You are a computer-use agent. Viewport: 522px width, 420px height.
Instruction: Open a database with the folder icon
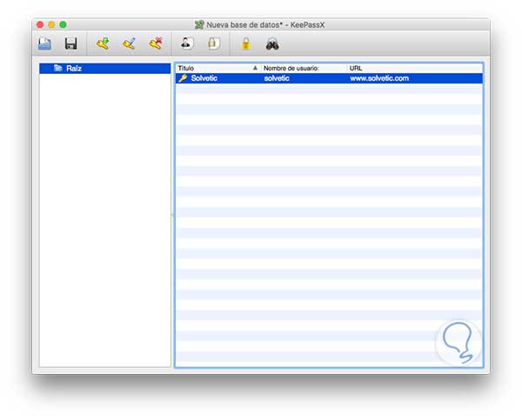pyautogui.click(x=44, y=43)
